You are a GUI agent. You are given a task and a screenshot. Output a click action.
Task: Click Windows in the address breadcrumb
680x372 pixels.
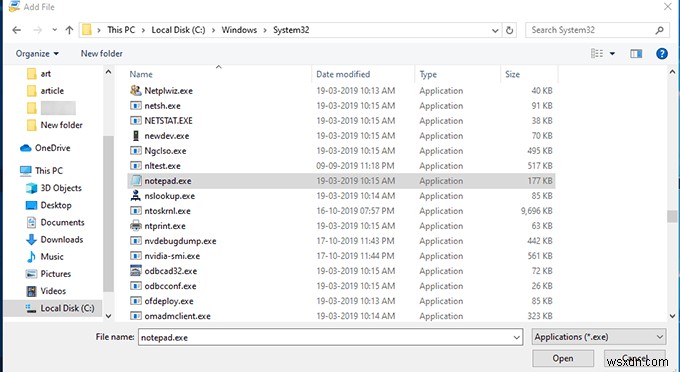click(x=239, y=30)
